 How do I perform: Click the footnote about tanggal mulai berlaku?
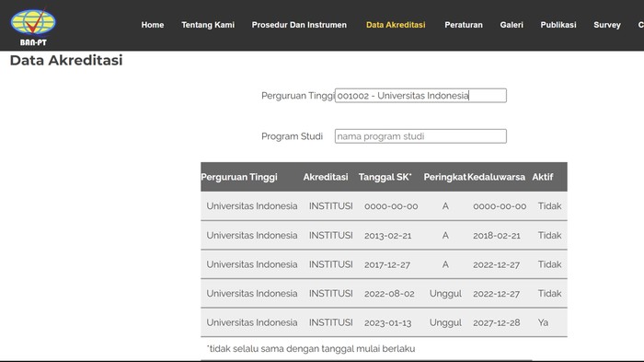[311, 349]
